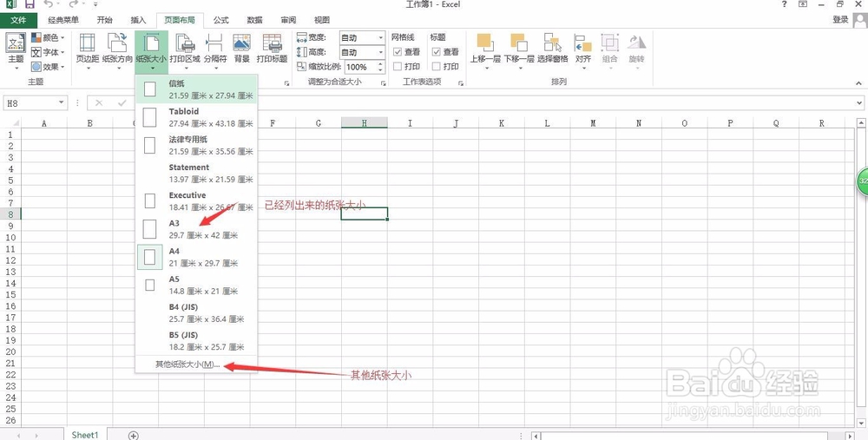868x440 pixels.
Task: Open Align (对齐) menu
Action: pos(583,51)
